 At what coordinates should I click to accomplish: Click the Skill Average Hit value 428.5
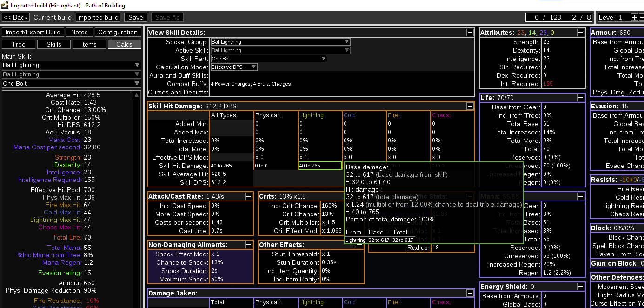(x=218, y=174)
